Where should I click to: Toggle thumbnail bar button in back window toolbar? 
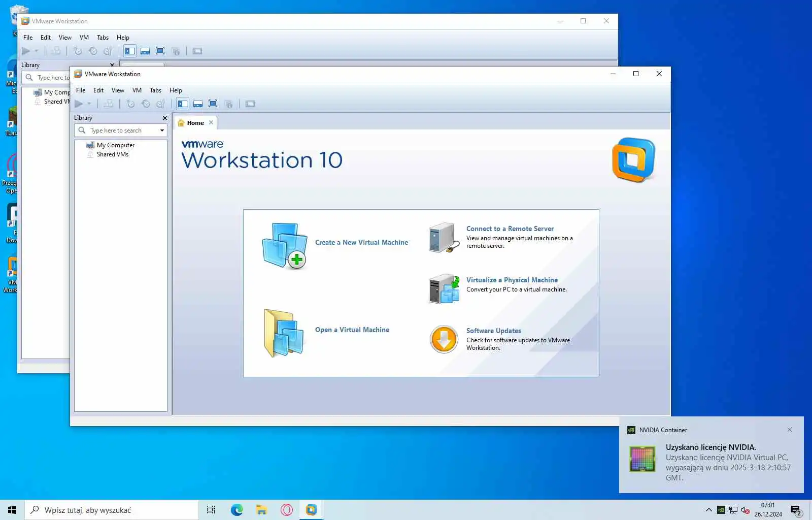click(x=145, y=51)
